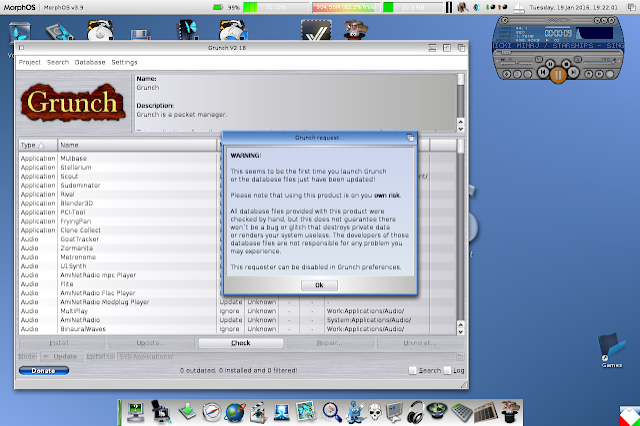This screenshot has height=426, width=640.
Task: Open the Settings menu
Action: 125,62
